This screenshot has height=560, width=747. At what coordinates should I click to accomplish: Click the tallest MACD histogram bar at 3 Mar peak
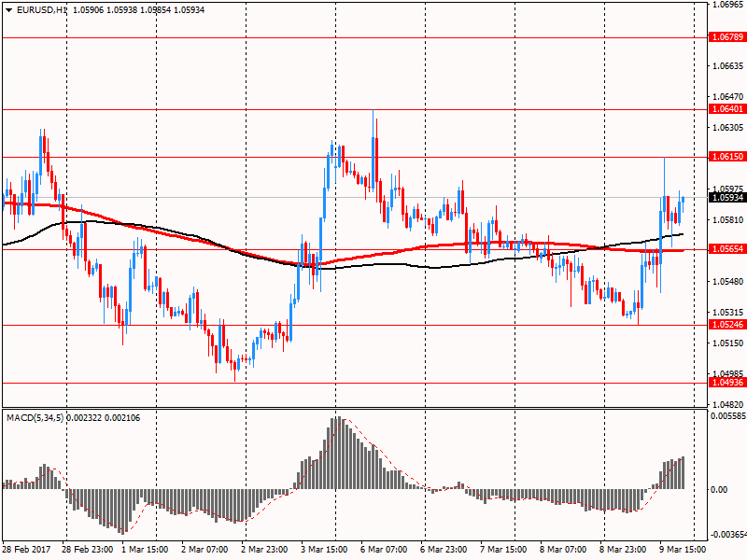pyautogui.click(x=337, y=453)
